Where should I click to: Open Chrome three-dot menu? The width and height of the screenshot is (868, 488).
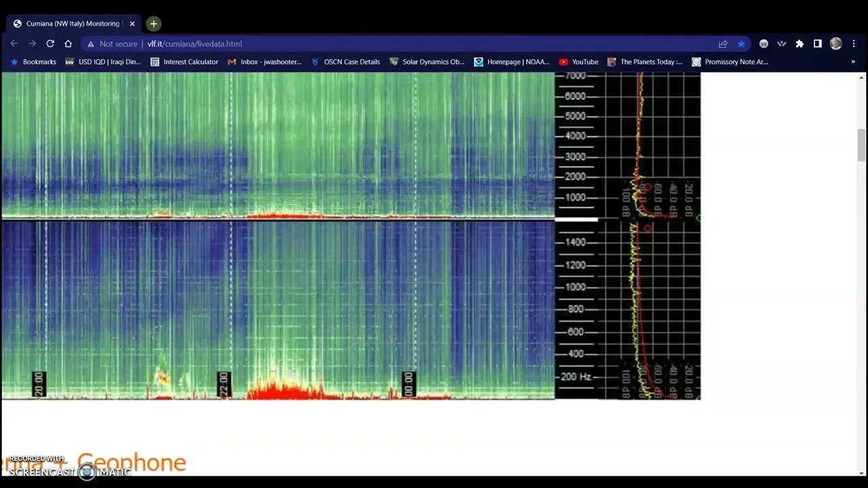[x=854, y=43]
